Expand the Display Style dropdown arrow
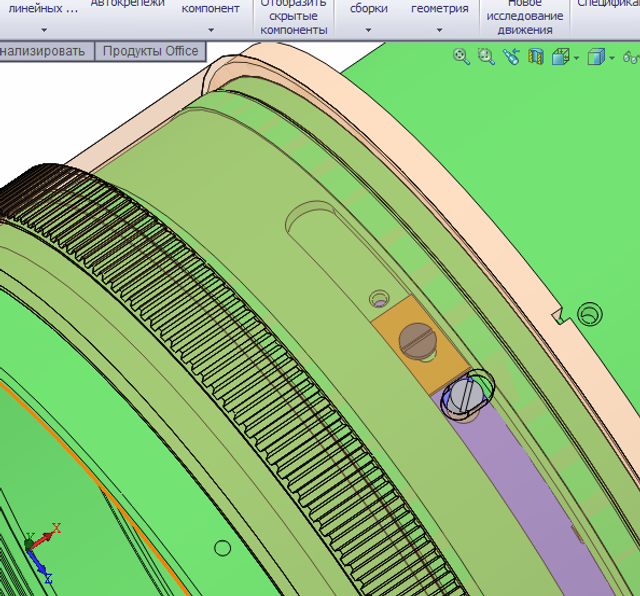Screen dimensions: 640x596 (611, 58)
